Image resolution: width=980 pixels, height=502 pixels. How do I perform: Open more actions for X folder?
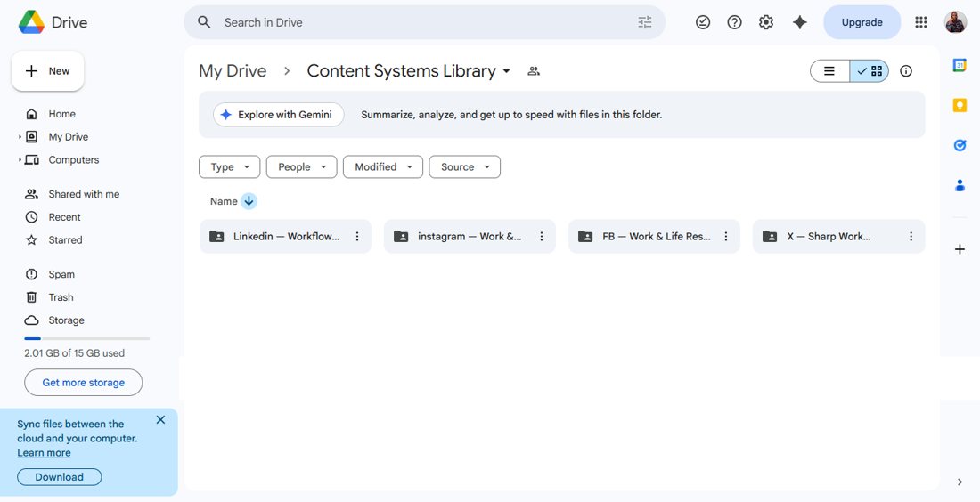[911, 237]
